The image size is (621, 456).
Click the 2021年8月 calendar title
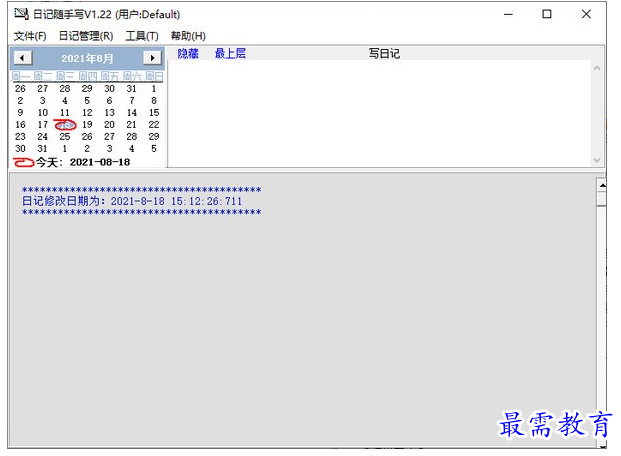[88, 59]
